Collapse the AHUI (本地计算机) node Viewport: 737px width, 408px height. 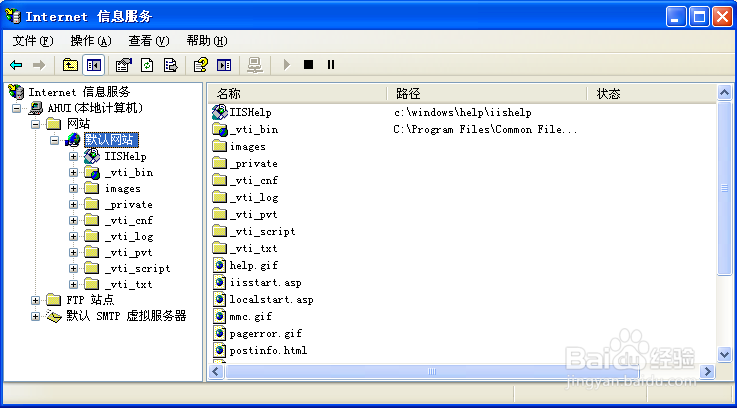(x=16, y=108)
